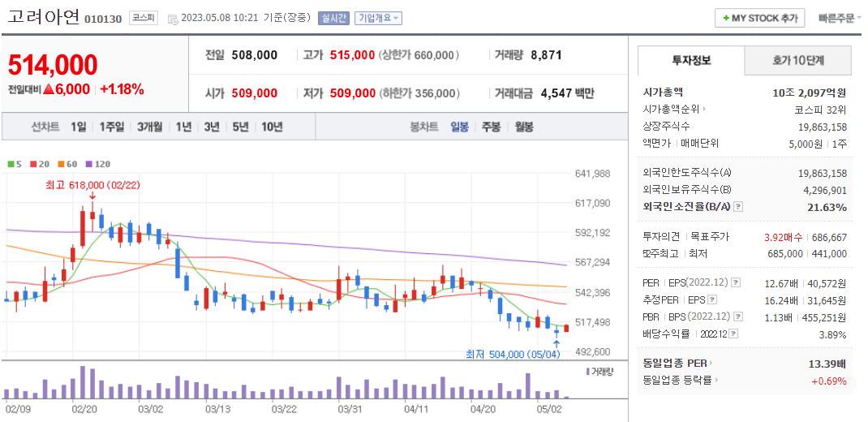Open the 동일업종 등락률 link
This screenshot has width=868, height=422.
coord(681,381)
